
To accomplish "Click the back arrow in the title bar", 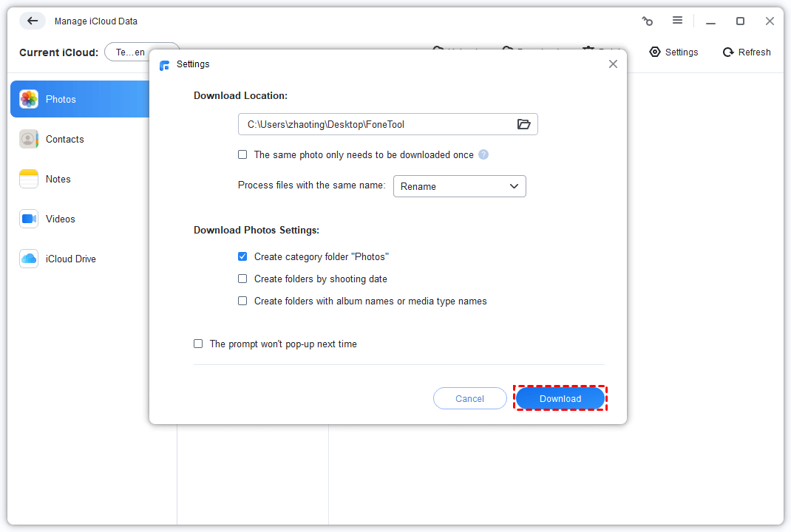I will [33, 21].
